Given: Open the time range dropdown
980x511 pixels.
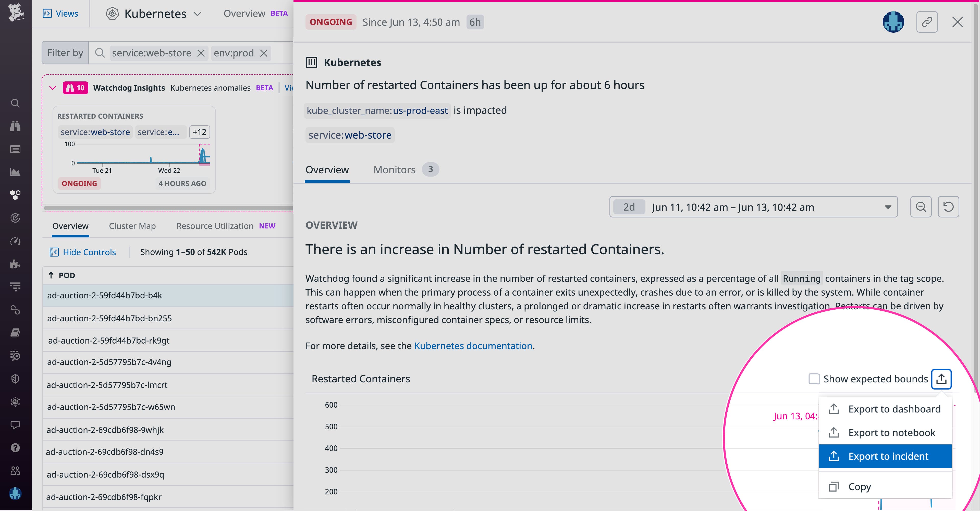Looking at the screenshot, I should tap(888, 207).
